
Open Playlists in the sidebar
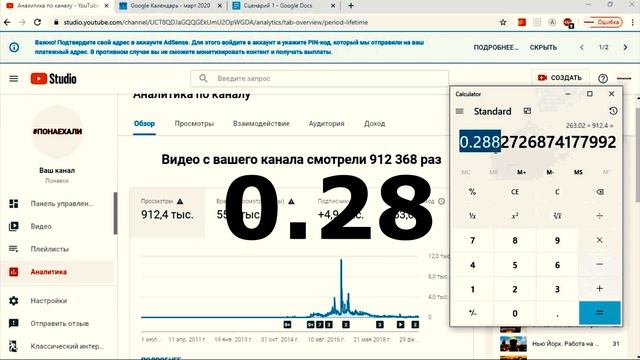pos(49,249)
